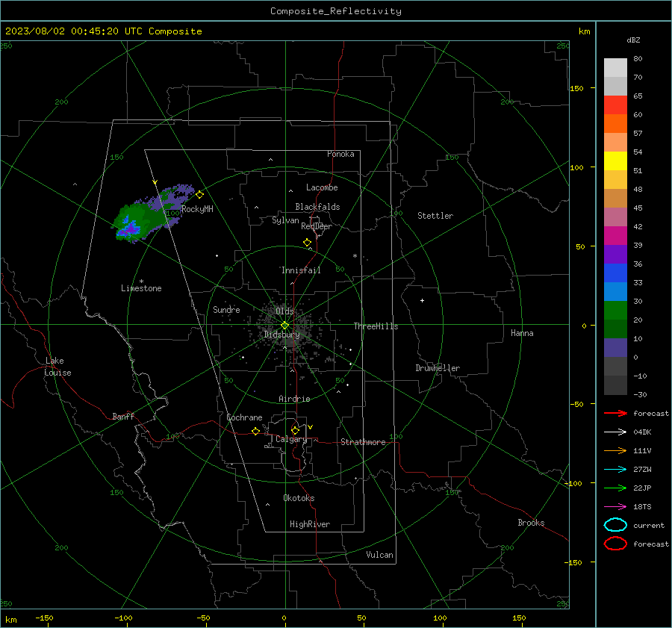Click the 'Hanna' map label
Image resolution: width=672 pixels, height=628 pixels.
(522, 333)
